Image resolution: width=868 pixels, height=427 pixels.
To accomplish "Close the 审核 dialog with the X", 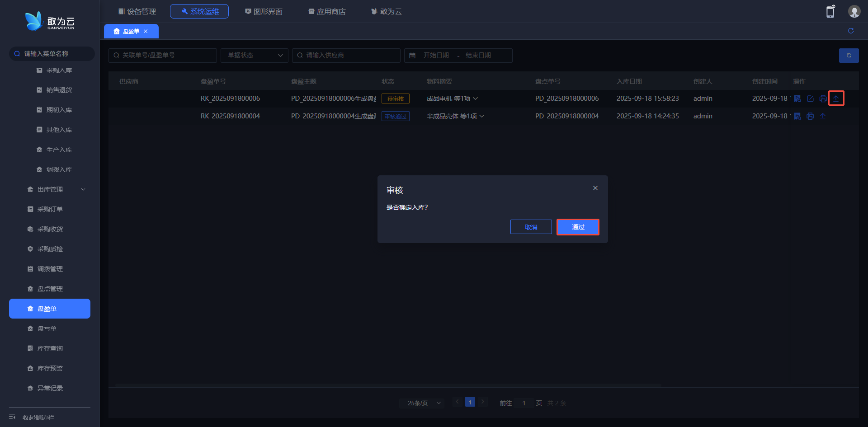I will click(595, 188).
